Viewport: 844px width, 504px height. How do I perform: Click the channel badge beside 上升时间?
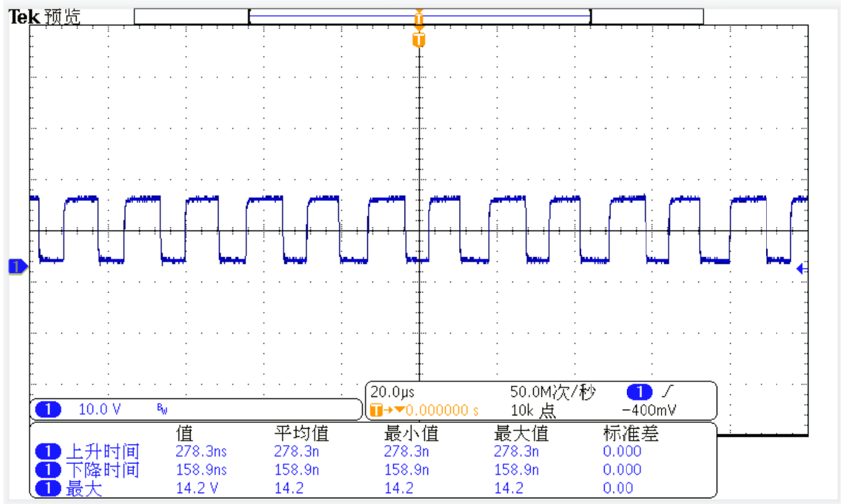coord(48,452)
